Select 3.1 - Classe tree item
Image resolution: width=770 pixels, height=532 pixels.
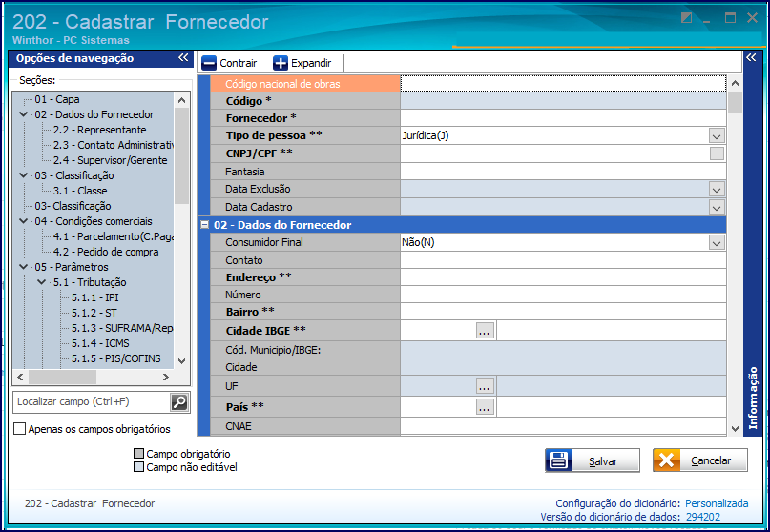tap(80, 191)
